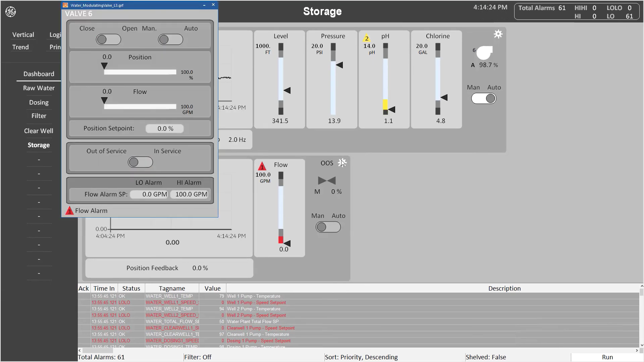644x362 pixels.
Task: Go to the Clear Well page
Action: point(39,131)
